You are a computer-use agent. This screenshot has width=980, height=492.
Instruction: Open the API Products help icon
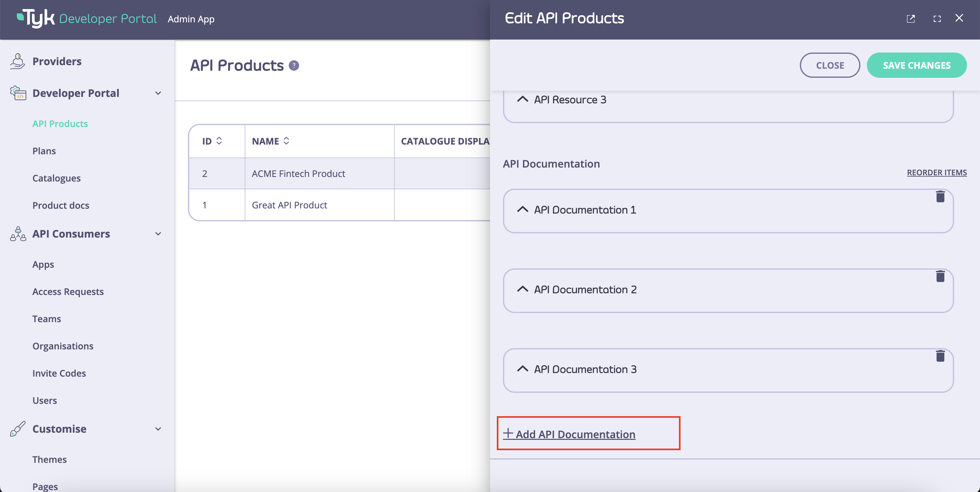click(294, 65)
